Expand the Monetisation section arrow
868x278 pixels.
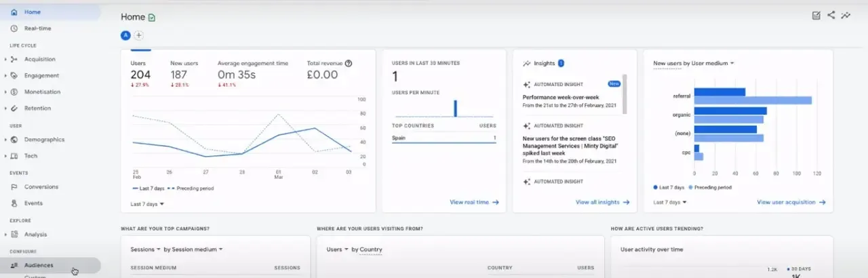click(x=5, y=92)
